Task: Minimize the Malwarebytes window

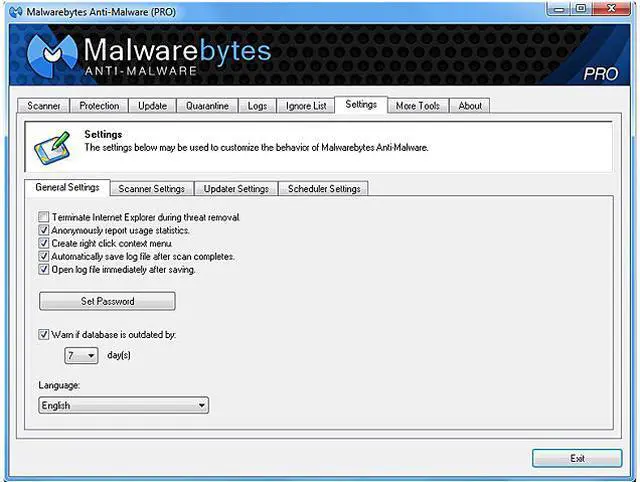Action: pyautogui.click(x=560, y=9)
